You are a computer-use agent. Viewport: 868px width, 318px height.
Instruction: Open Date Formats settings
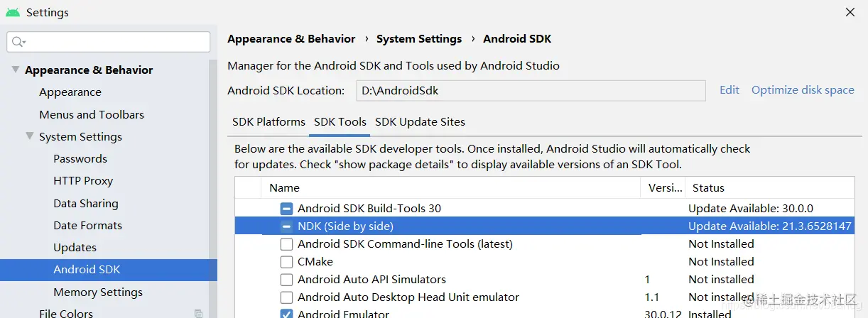[x=87, y=225]
